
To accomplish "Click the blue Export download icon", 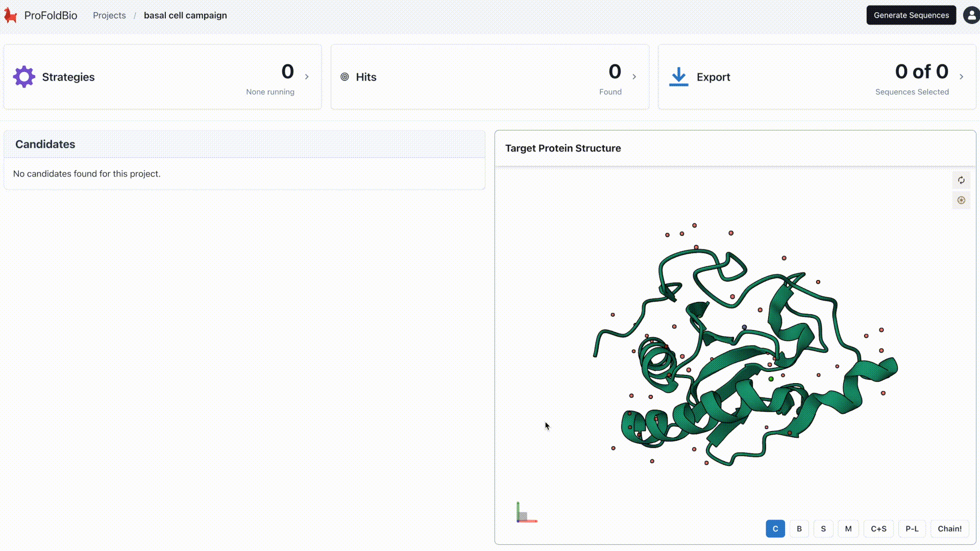I will pos(678,77).
